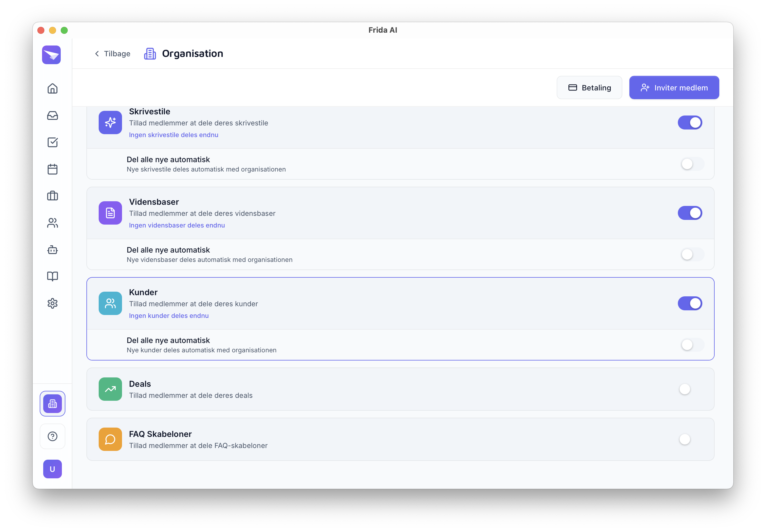The width and height of the screenshot is (766, 532).
Task: Open the robot assistant sidebar icon
Action: tap(52, 250)
